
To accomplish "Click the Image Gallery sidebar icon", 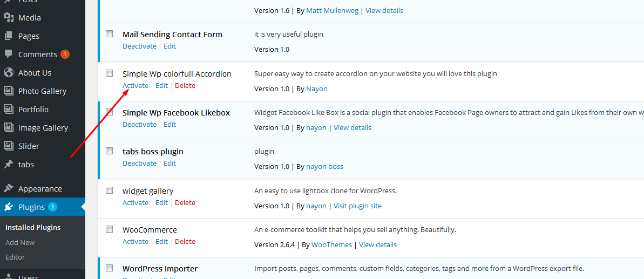I will pyautogui.click(x=9, y=127).
